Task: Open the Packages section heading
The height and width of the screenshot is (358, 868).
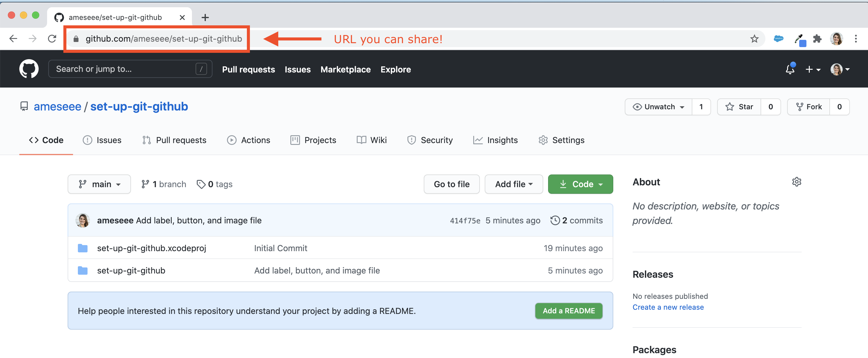Action: [x=654, y=350]
